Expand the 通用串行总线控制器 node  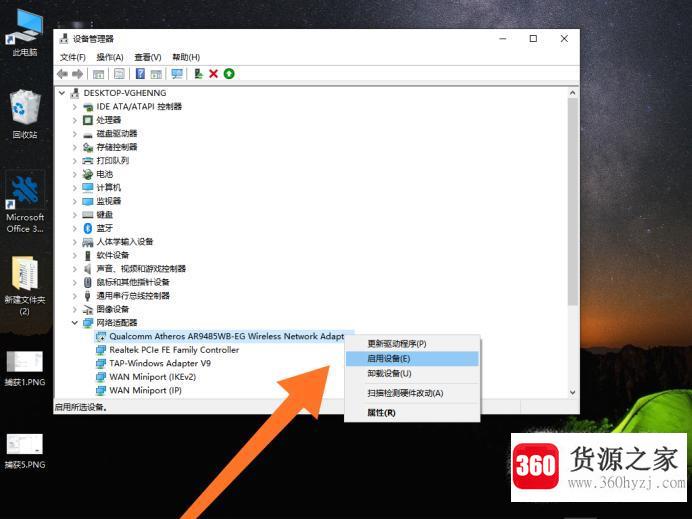[x=75, y=296]
